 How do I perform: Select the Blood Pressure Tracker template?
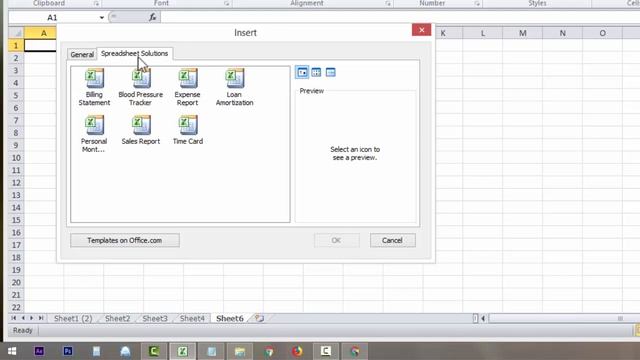click(141, 87)
